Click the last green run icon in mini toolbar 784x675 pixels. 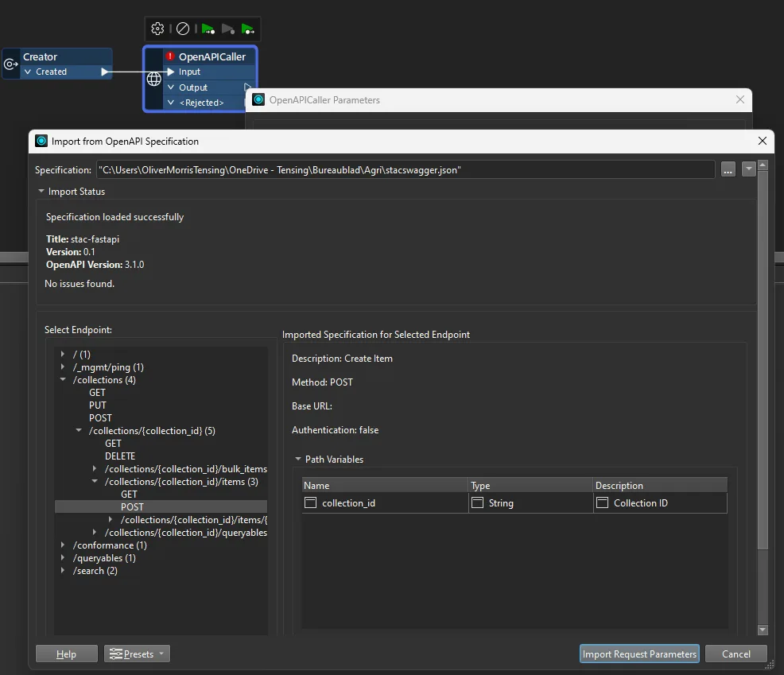pyautogui.click(x=248, y=29)
